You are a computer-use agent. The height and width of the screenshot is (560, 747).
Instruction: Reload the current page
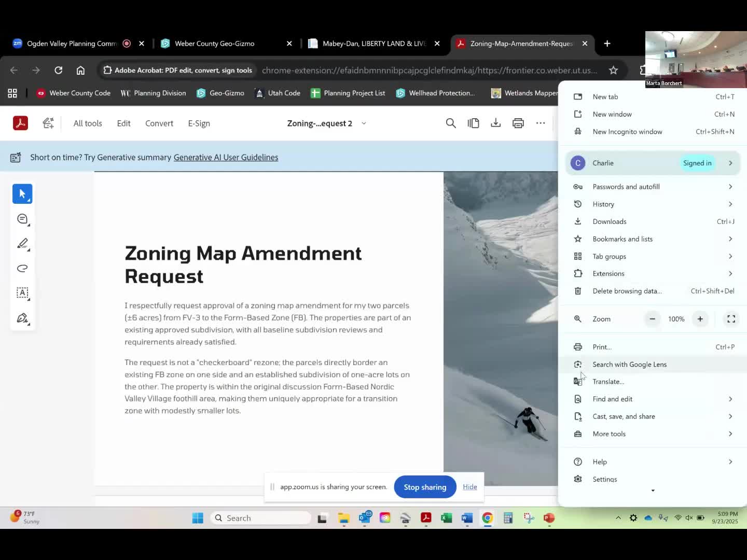(58, 70)
